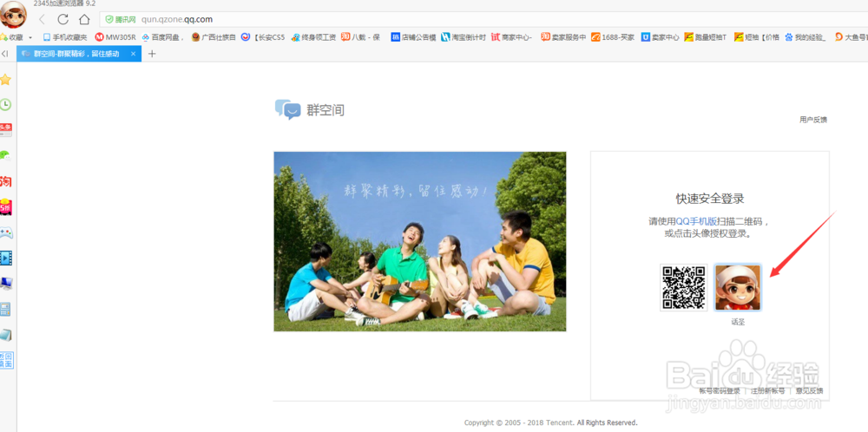Open the 店铺公告模 bookmark

tap(413, 37)
